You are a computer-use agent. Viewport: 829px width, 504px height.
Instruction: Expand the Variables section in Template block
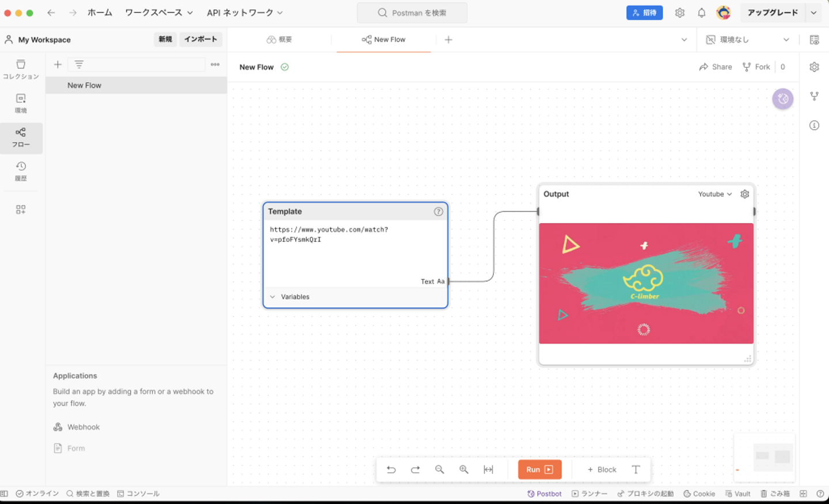(273, 297)
